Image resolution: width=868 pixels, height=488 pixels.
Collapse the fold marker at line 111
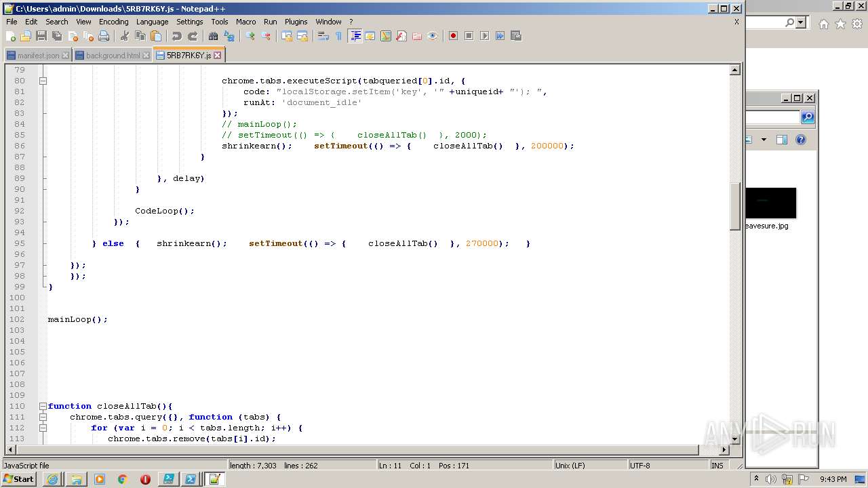pyautogui.click(x=43, y=417)
